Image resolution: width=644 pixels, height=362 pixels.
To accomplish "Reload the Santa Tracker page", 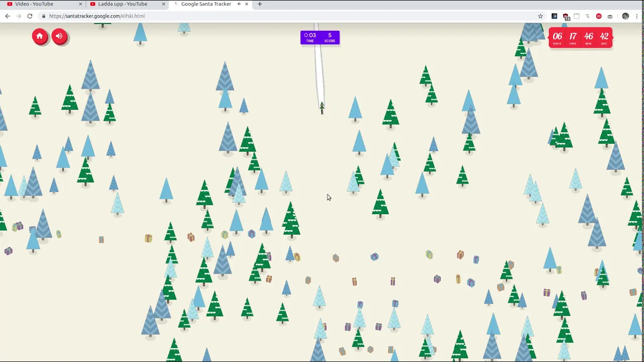I will click(30, 16).
